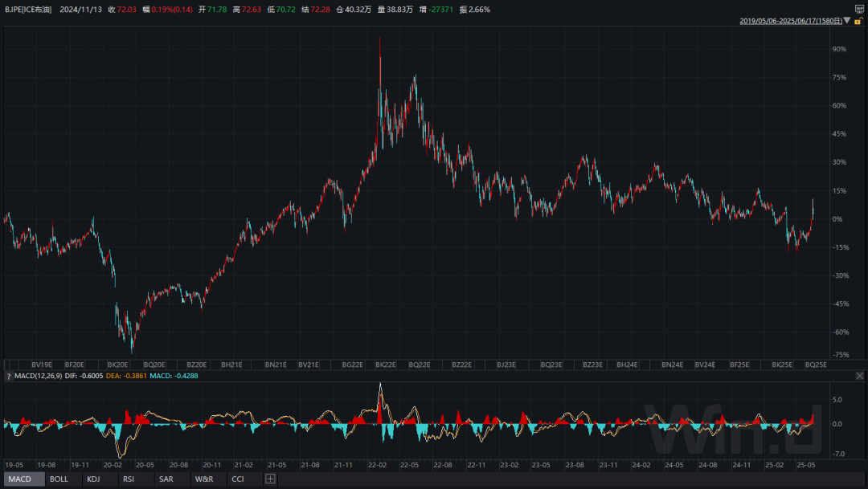Click the BK22E contract marker

[386, 365]
